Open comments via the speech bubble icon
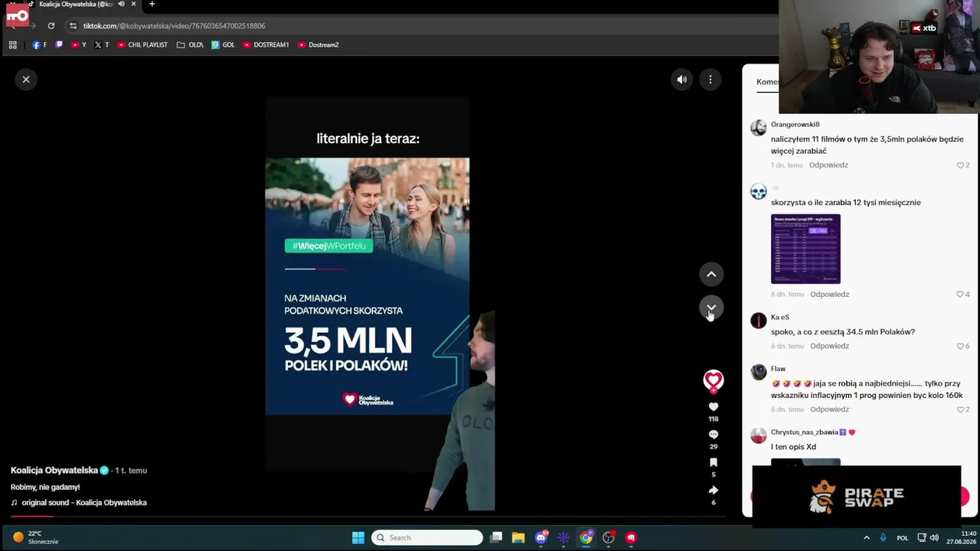The width and height of the screenshot is (980, 551). coord(714,435)
